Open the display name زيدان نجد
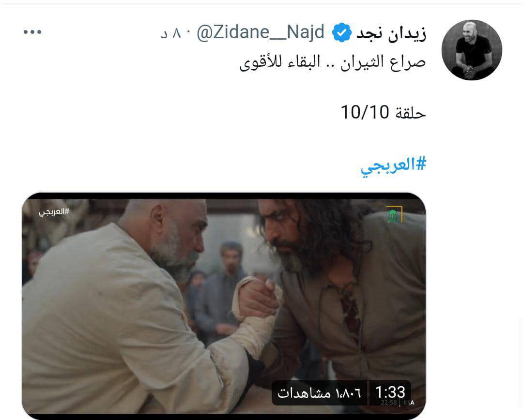This screenshot has width=523, height=420. (391, 33)
